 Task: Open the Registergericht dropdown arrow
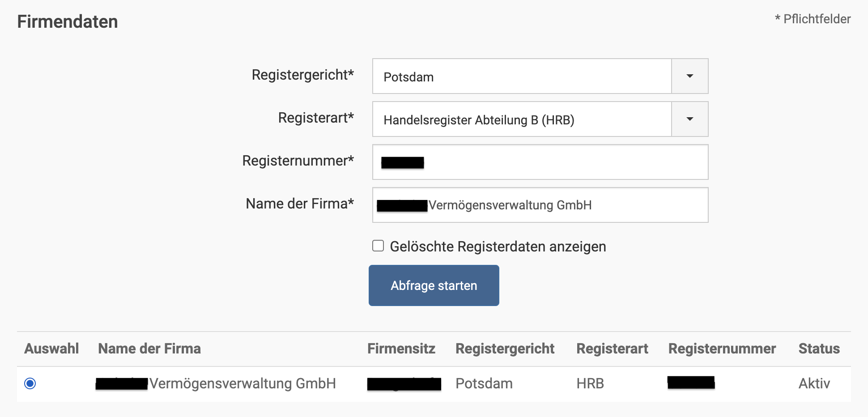pyautogui.click(x=689, y=76)
